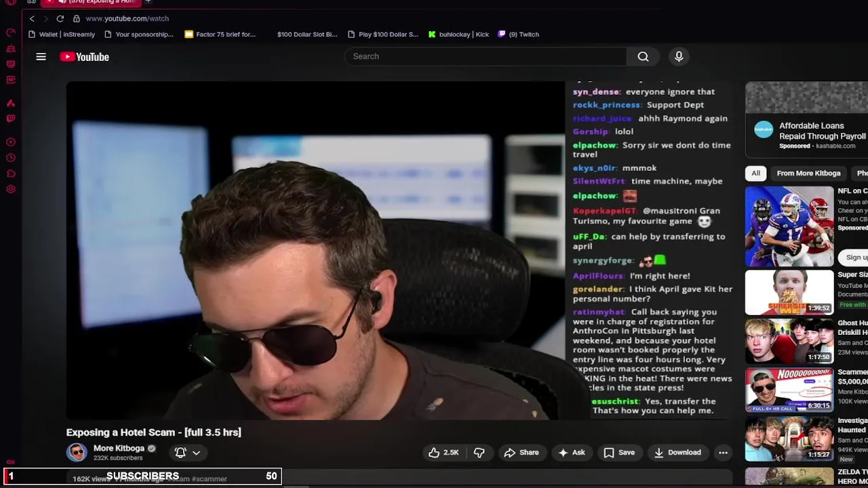
Task: Open the More Kitboga channel avatar
Action: (x=77, y=453)
